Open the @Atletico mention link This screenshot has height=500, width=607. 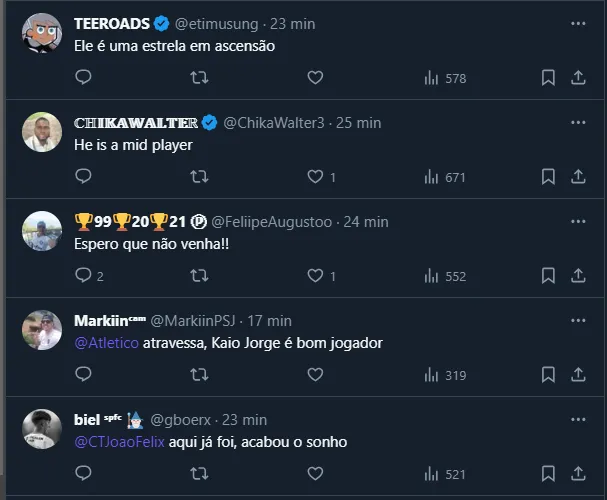(x=102, y=343)
